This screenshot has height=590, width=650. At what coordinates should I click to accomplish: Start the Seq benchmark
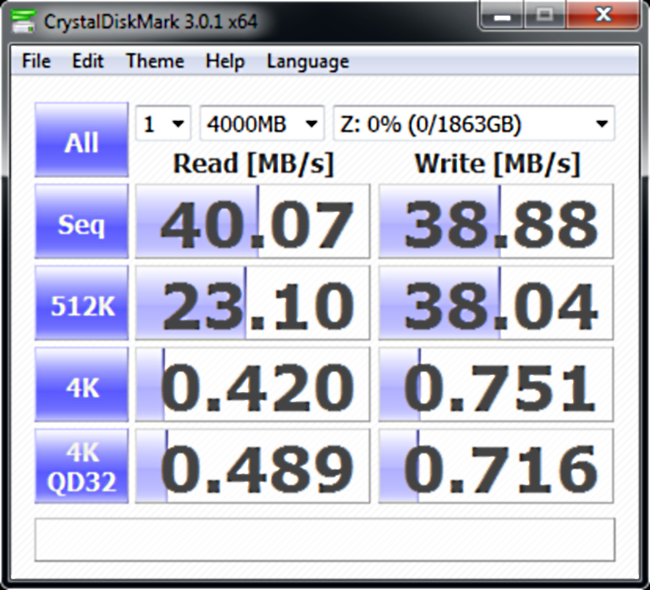tap(82, 221)
